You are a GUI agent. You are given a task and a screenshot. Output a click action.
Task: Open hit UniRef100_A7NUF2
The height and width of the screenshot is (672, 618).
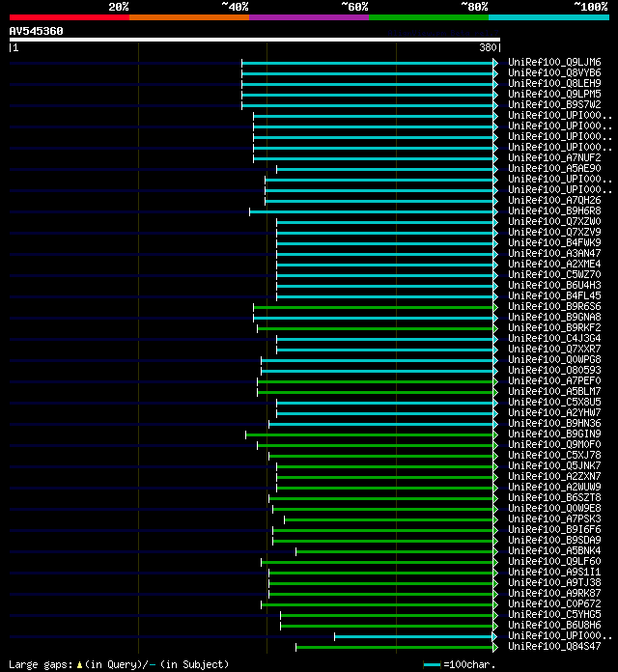click(x=554, y=157)
